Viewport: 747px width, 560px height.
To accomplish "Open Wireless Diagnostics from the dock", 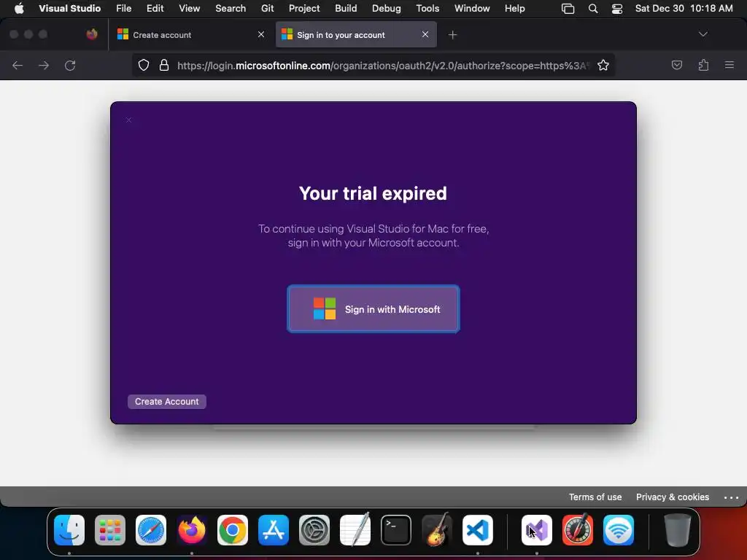I will pyautogui.click(x=619, y=530).
